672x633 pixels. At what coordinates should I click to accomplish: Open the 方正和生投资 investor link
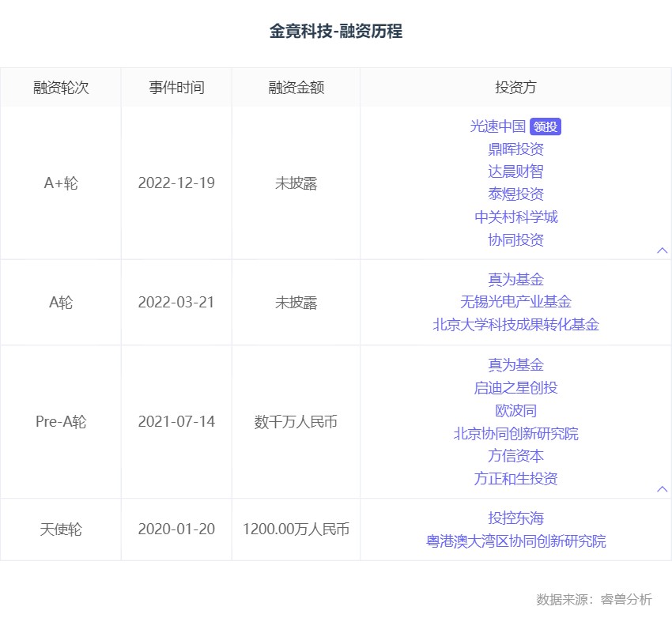click(515, 478)
